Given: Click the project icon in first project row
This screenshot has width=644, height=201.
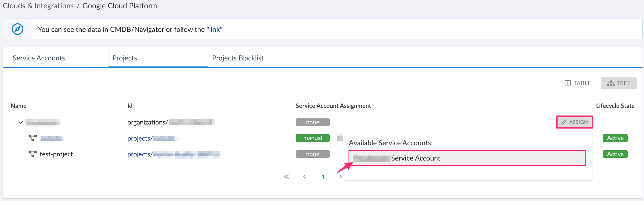Looking at the screenshot, I should point(33,138).
